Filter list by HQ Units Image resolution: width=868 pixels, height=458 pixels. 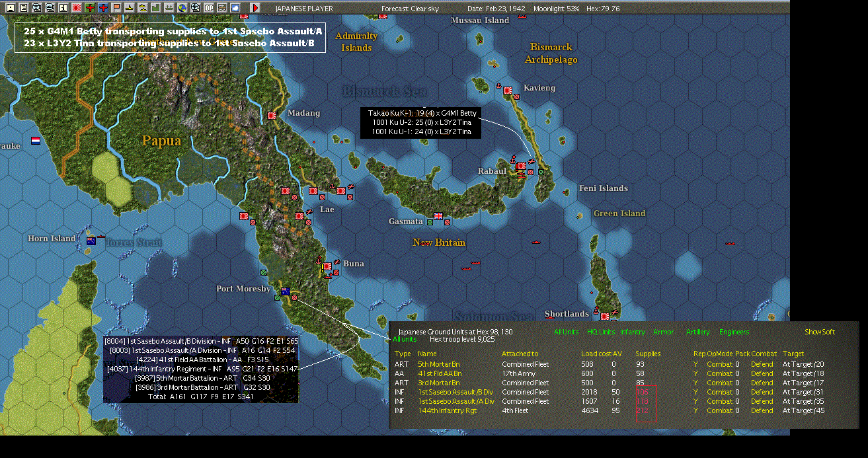pyautogui.click(x=601, y=332)
